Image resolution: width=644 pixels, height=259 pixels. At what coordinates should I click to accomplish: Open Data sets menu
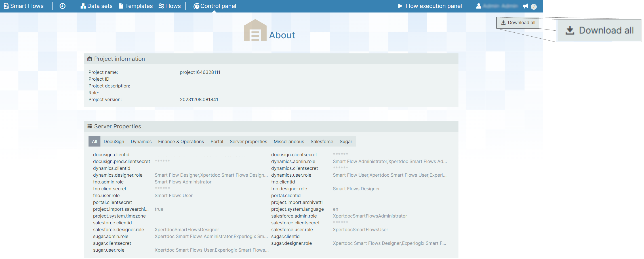[96, 6]
